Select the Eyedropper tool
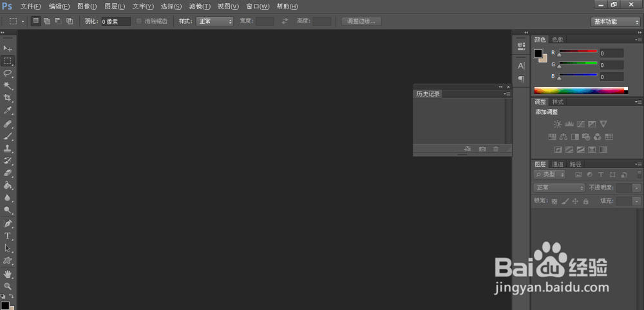This screenshot has height=310, width=644. (x=7, y=110)
